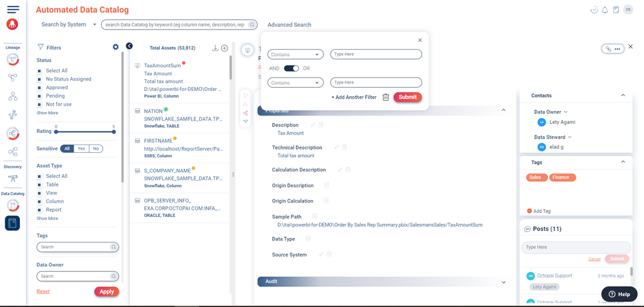This screenshot has width=644, height=307.
Task: Expand the Data Owner contact dropdown
Action: coord(565,112)
